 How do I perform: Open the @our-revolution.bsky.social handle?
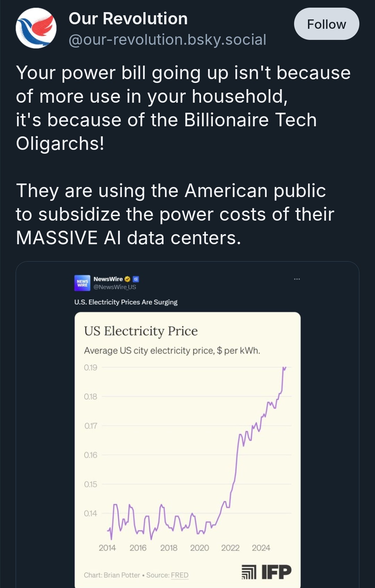(167, 40)
